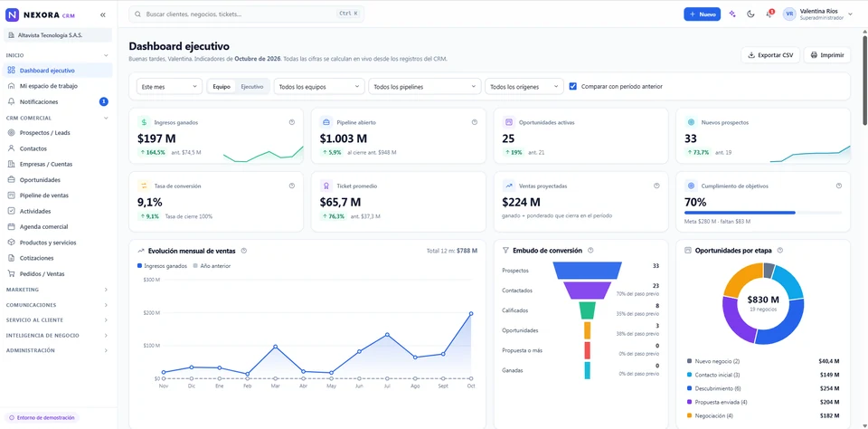Open the info icon on Ventas proyectadas card
Screen dimensions: 868x429
pyautogui.click(x=656, y=186)
